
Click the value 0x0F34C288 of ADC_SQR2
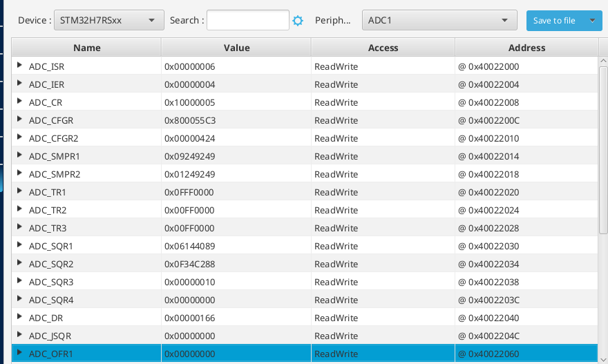tap(189, 264)
